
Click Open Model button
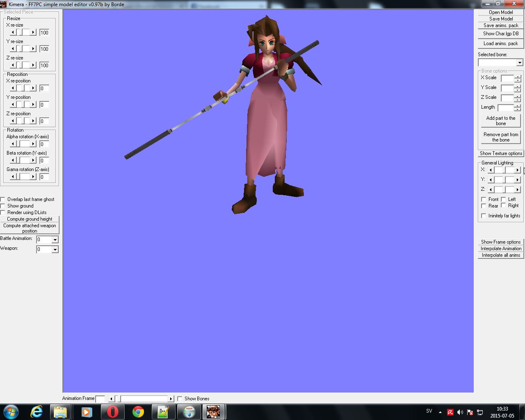pyautogui.click(x=501, y=12)
